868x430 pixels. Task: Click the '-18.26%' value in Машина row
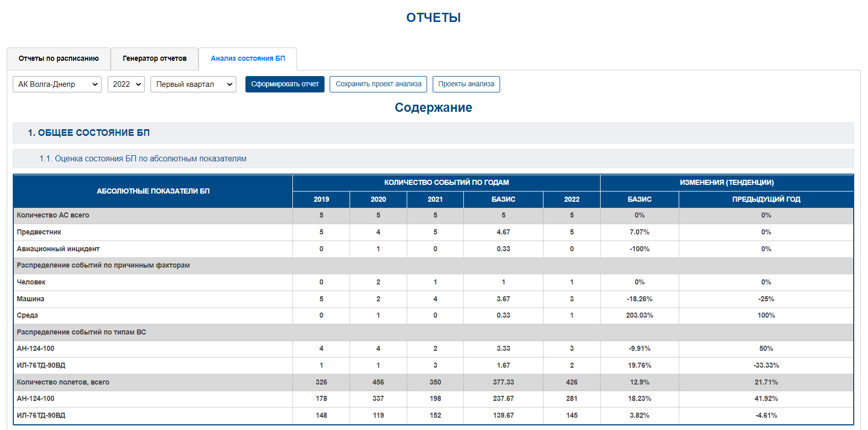639,299
